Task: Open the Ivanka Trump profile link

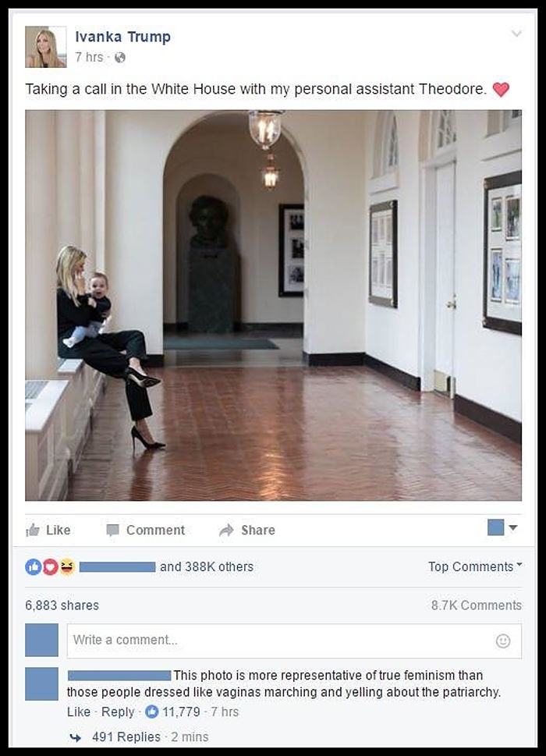Action: click(x=122, y=37)
